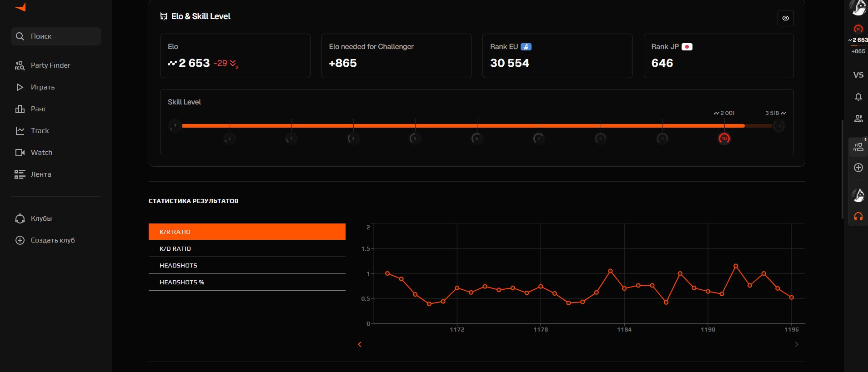The height and width of the screenshot is (372, 868).
Task: Click the red Elo change arrows indicator
Action: (x=233, y=64)
